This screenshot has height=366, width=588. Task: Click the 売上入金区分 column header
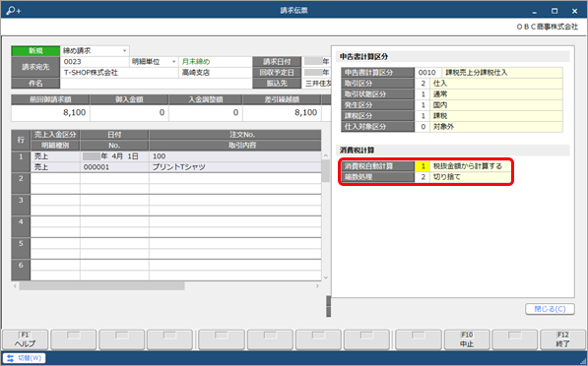click(x=55, y=135)
